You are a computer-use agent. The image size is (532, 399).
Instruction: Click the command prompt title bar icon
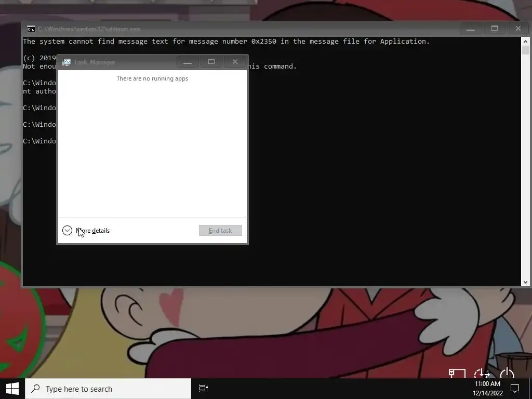pyautogui.click(x=31, y=29)
